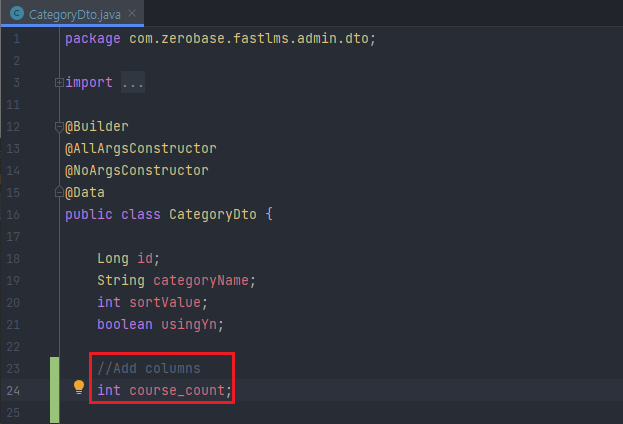Click the int keyword on line 24
623x424 pixels.
109,391
